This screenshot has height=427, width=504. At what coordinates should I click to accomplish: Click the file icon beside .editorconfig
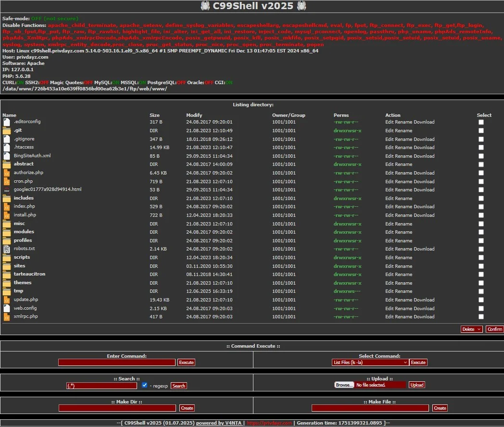click(x=6, y=122)
